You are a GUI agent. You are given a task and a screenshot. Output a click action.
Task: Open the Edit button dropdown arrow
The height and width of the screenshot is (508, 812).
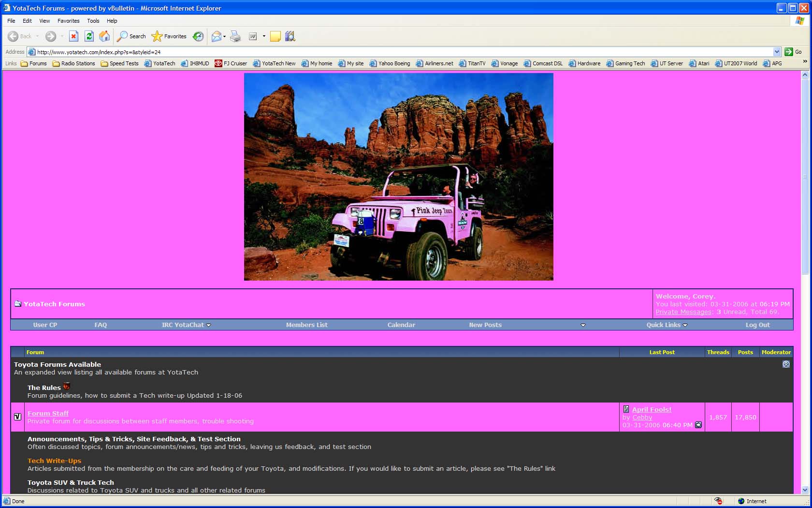[264, 36]
